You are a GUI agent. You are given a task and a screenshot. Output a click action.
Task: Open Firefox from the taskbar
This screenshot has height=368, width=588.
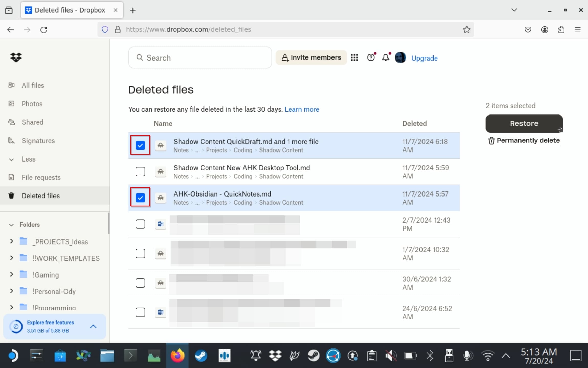click(x=177, y=356)
